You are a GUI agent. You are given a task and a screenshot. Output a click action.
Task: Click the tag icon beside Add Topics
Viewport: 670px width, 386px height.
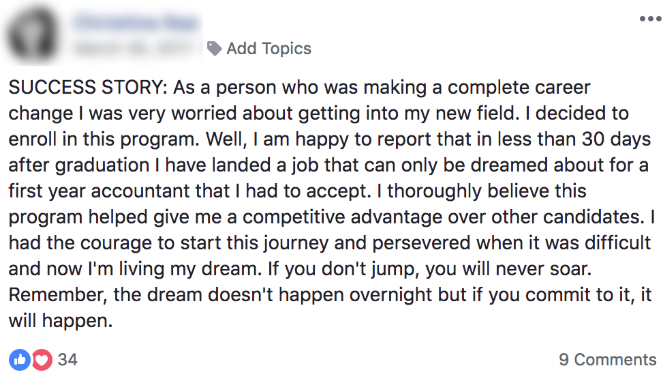point(214,49)
